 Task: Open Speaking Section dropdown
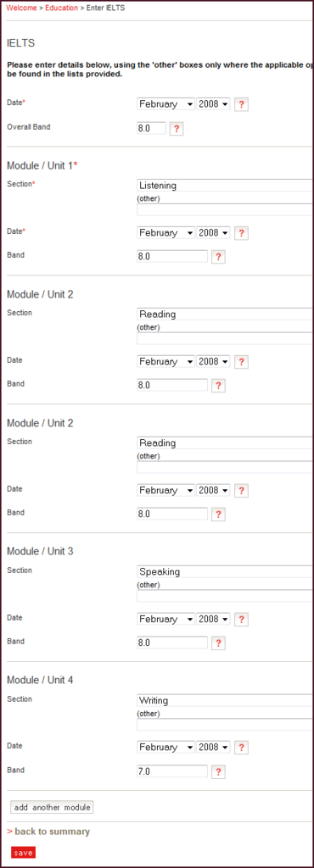tap(225, 572)
